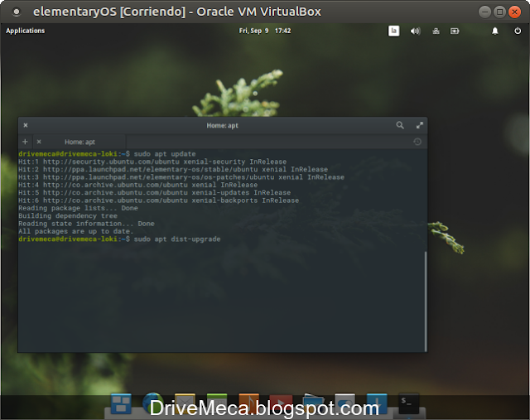Click 'Reading package lists... Done' line
This screenshot has width=530, height=420.
coord(78,208)
